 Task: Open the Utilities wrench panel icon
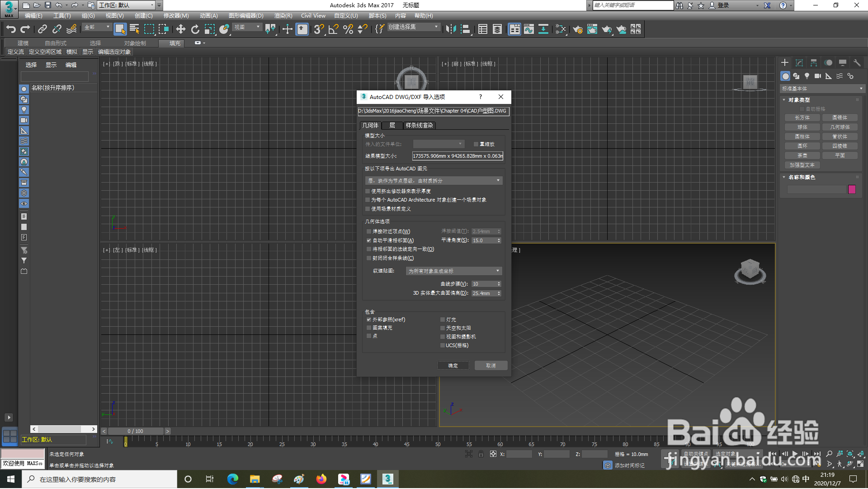coord(857,63)
